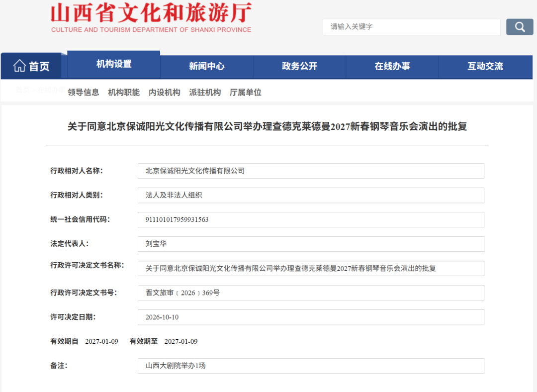The image size is (537, 392).
Task: Select 派驻机构 in the submenu
Action: 205,92
